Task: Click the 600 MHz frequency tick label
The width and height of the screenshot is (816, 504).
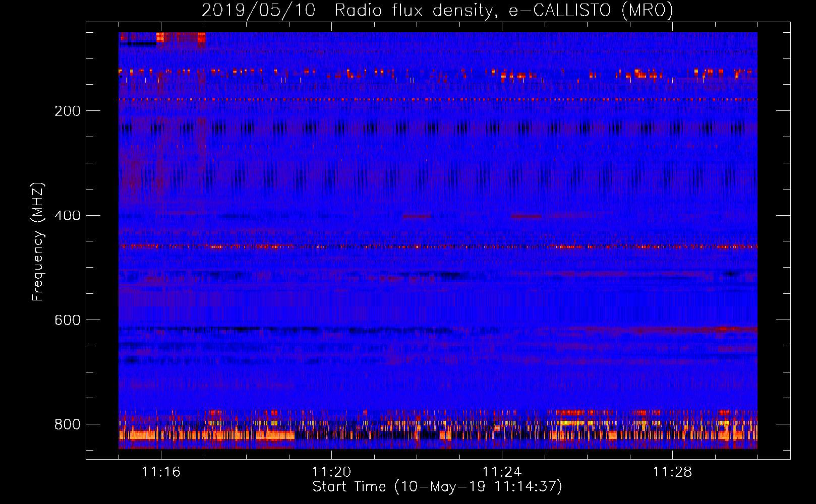Action: click(68, 321)
